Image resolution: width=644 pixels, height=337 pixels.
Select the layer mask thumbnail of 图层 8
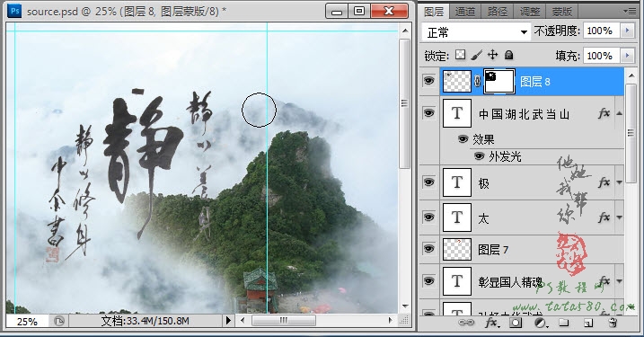tap(499, 82)
